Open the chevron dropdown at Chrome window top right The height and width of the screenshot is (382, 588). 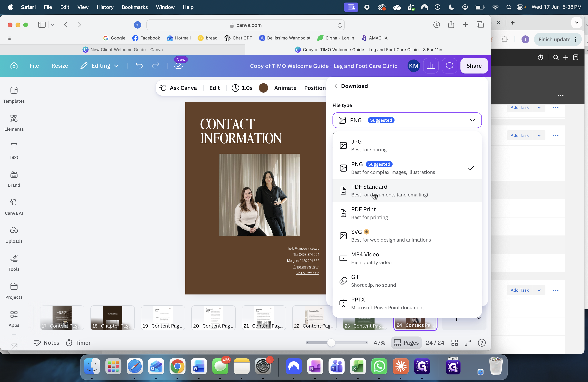point(576,23)
